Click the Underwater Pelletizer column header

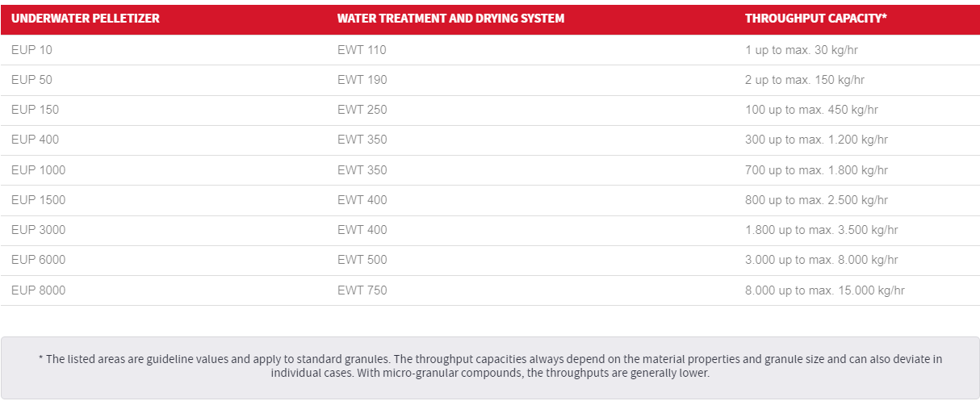coord(86,19)
